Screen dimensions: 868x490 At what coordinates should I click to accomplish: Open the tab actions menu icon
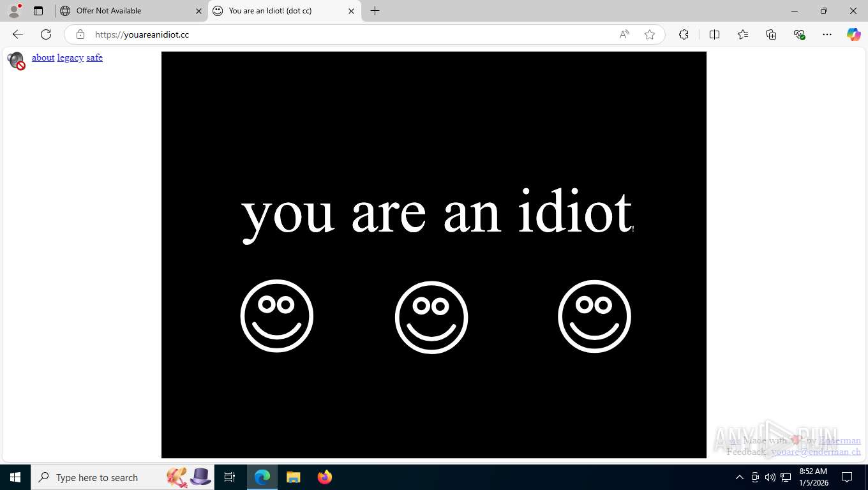click(38, 11)
